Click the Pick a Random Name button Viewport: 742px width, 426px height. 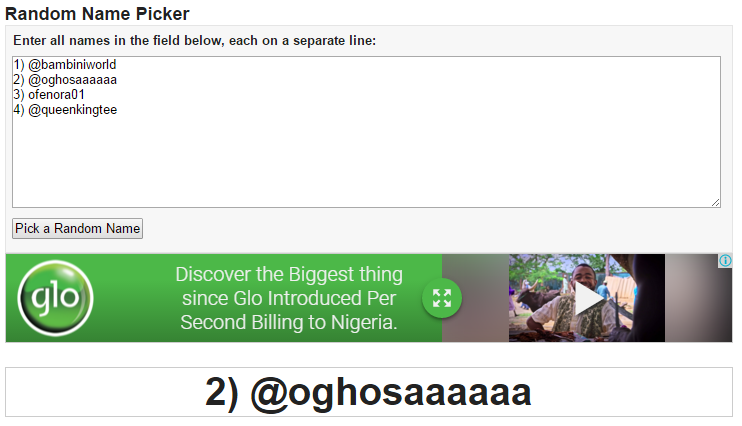click(x=77, y=229)
